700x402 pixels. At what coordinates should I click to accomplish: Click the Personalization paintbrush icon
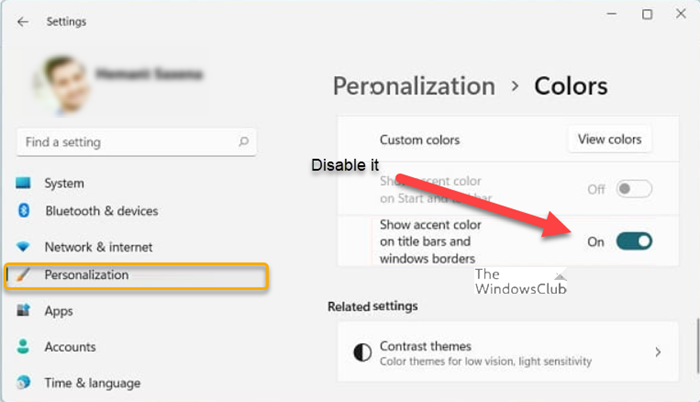click(x=24, y=275)
